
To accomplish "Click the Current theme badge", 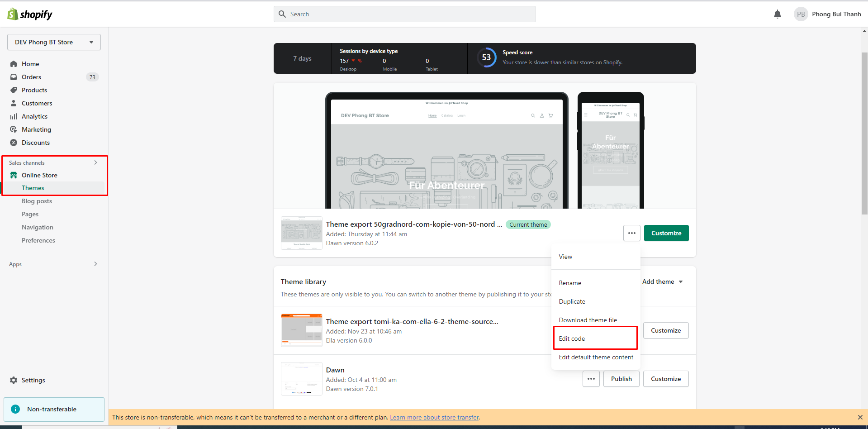I will coord(528,224).
